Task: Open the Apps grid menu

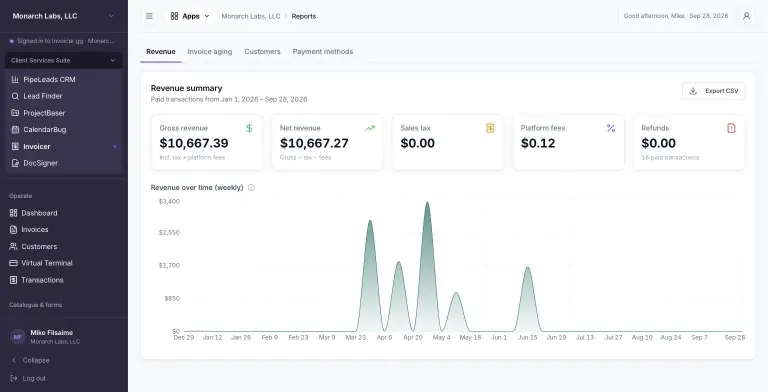Action: [x=190, y=16]
